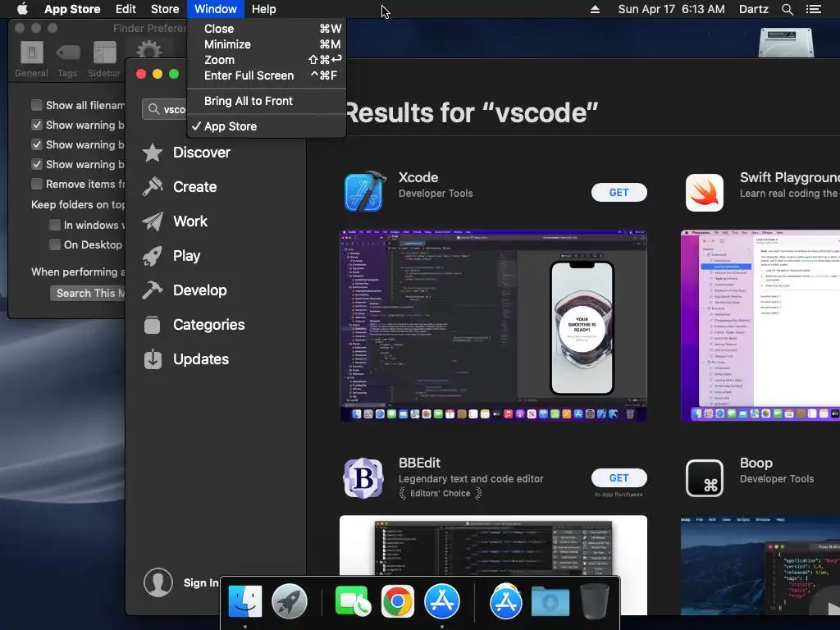The width and height of the screenshot is (840, 630).
Task: Enable Keep folders on top In windows
Action: pyautogui.click(x=55, y=225)
